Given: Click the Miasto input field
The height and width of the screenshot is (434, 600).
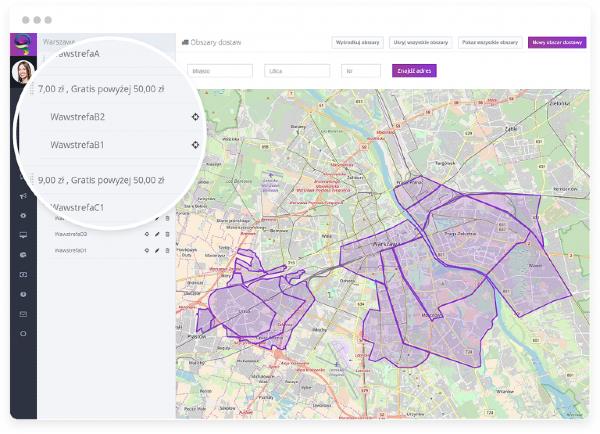Looking at the screenshot, I should pyautogui.click(x=219, y=71).
